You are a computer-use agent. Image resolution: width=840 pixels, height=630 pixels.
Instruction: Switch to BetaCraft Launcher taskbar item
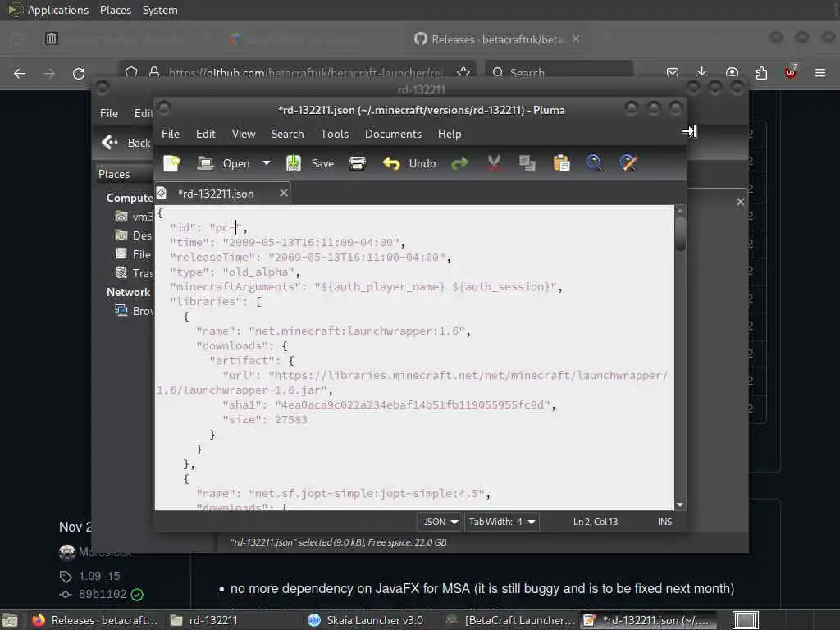pos(510,620)
